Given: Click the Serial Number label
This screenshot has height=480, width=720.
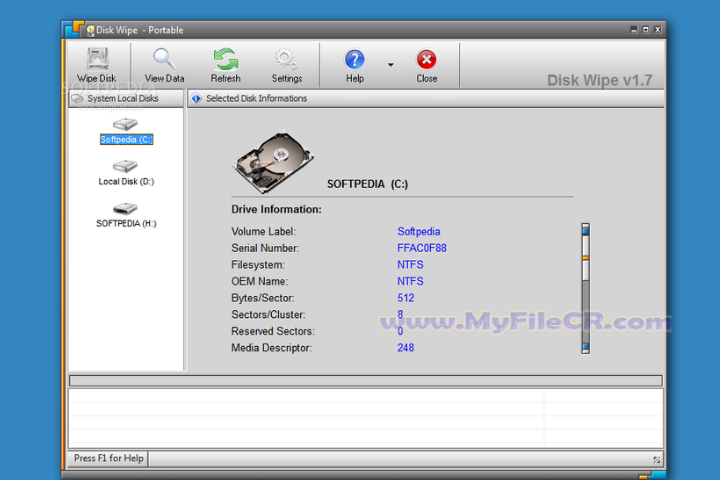Looking at the screenshot, I should coord(265,248).
